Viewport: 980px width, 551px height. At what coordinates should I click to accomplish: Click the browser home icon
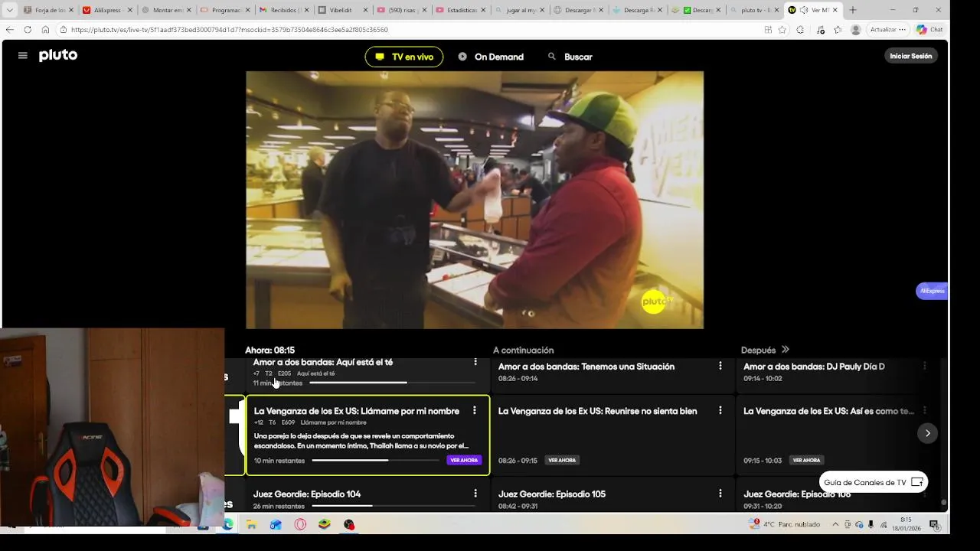pos(45,29)
